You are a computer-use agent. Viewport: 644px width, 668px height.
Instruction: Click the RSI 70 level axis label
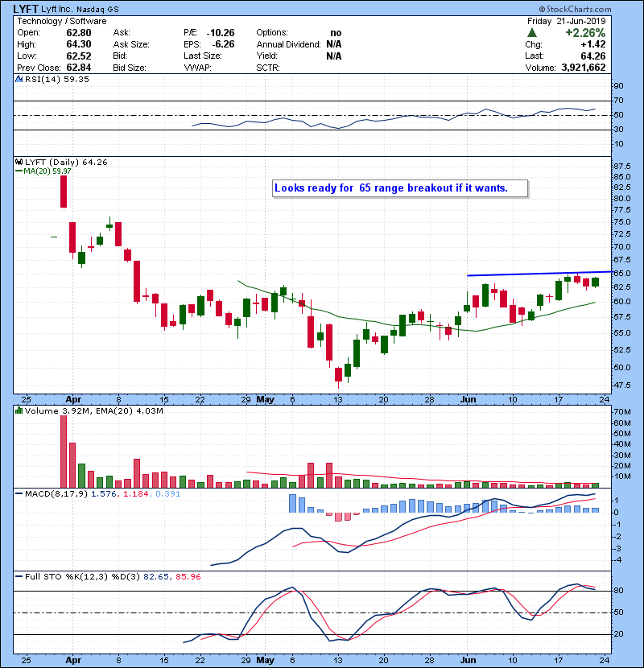coord(619,101)
